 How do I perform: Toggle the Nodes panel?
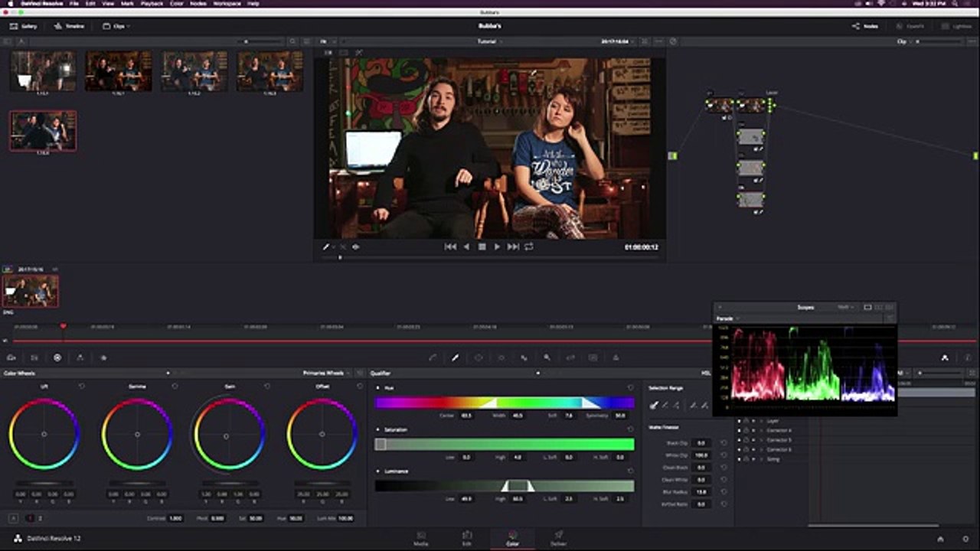tap(865, 26)
